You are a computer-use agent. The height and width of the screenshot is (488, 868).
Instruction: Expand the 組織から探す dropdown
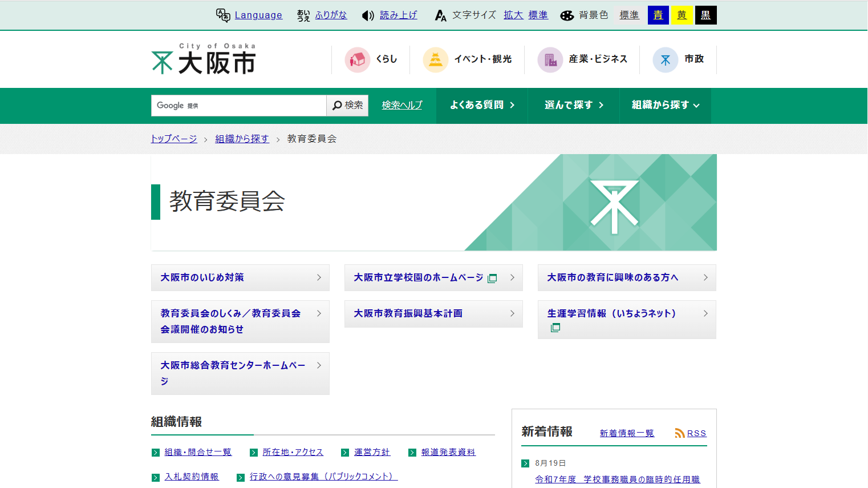(x=666, y=106)
